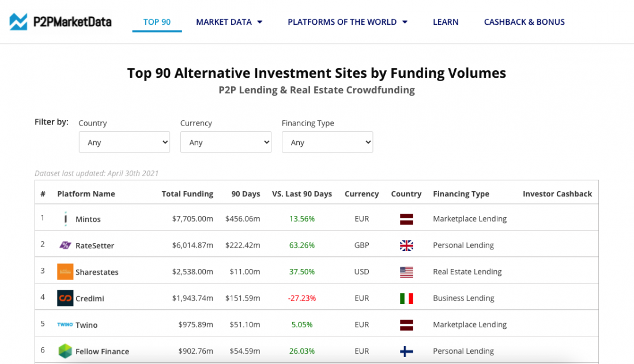Click the Top 90 Alternative Investment Sites heading

click(x=316, y=73)
